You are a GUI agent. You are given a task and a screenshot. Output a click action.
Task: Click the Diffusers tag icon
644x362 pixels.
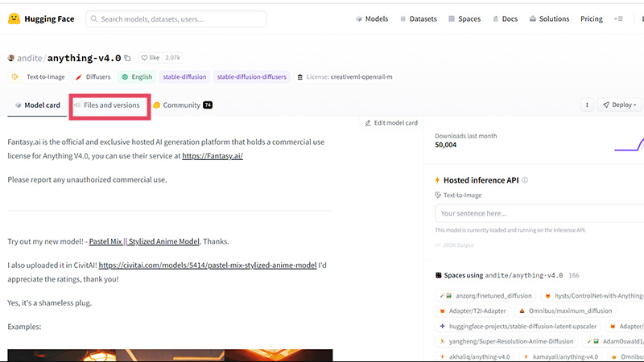tap(79, 76)
